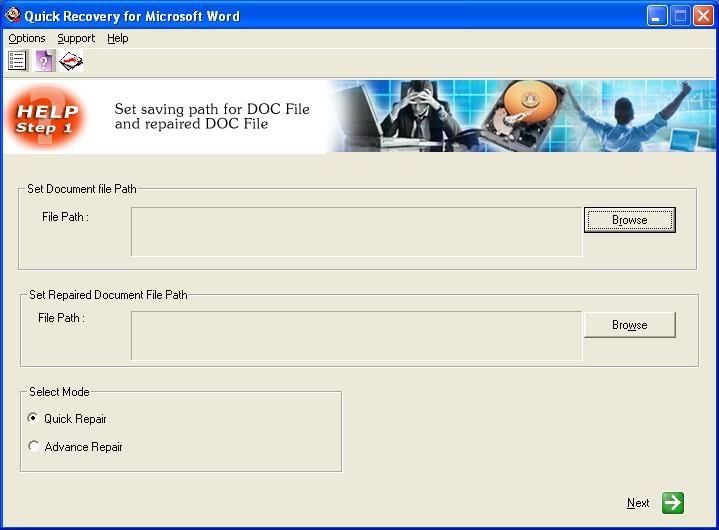Screen dimensions: 719x530
Task: Open the Support menu
Action: pyautogui.click(x=76, y=38)
